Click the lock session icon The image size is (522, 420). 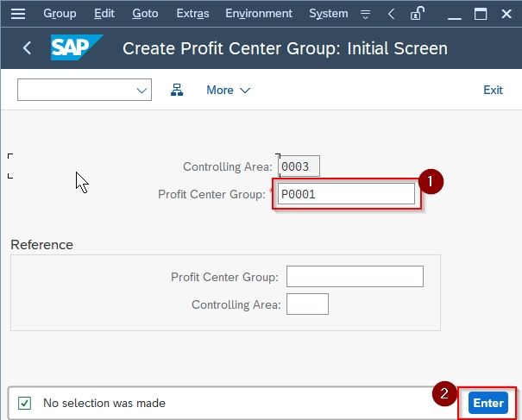click(417, 13)
